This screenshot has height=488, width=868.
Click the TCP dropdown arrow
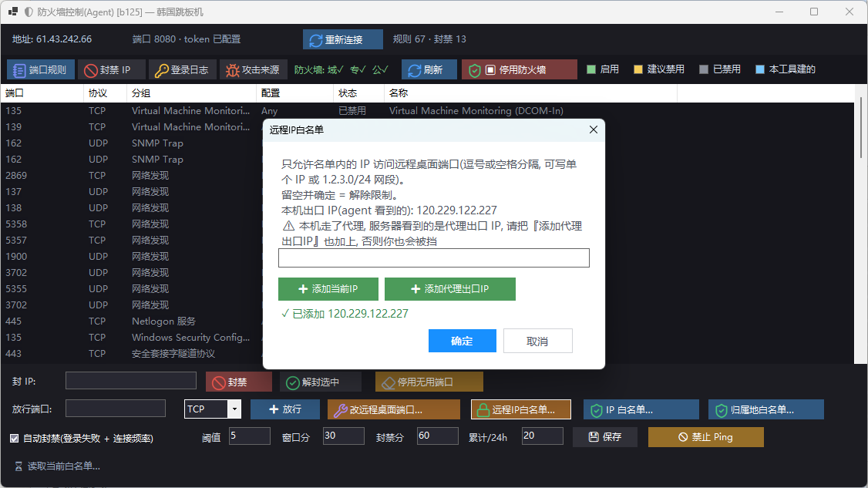(x=234, y=409)
